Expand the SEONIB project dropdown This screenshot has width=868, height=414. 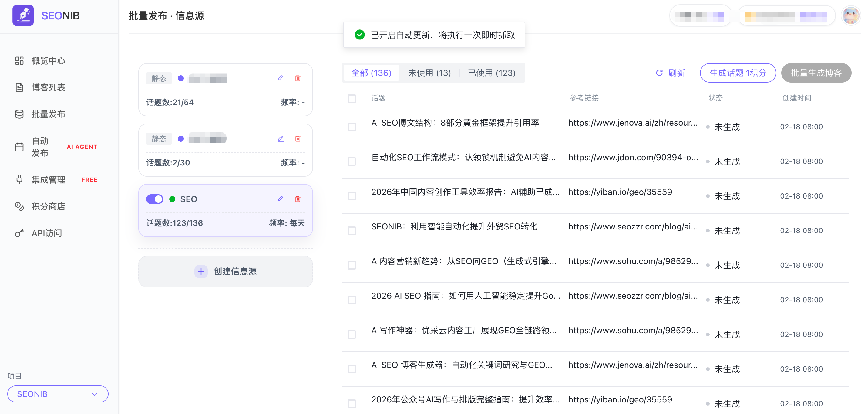pyautogui.click(x=58, y=394)
